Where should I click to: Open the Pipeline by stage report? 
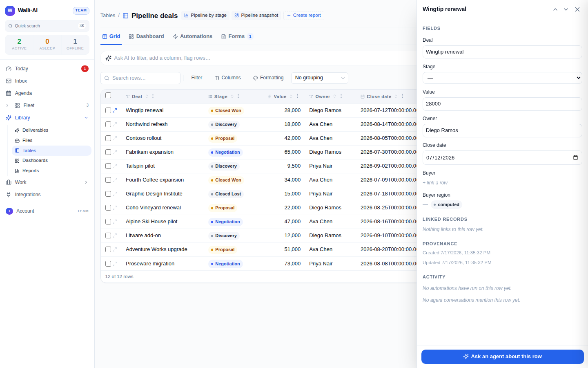coord(205,16)
